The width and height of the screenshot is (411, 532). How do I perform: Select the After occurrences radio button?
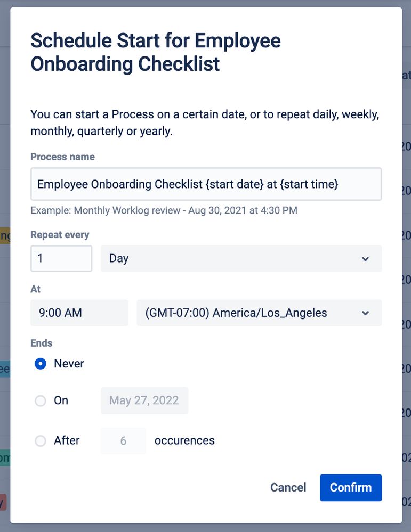tap(41, 441)
